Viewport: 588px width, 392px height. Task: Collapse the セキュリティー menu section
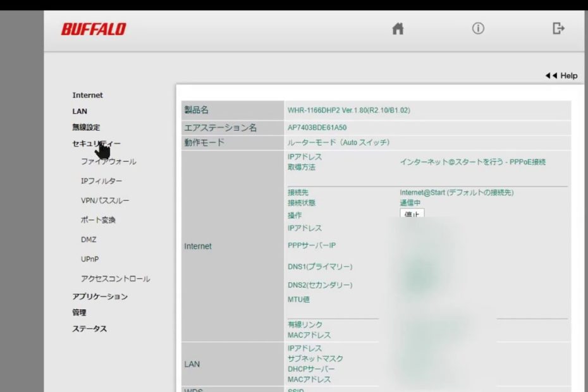pos(96,144)
